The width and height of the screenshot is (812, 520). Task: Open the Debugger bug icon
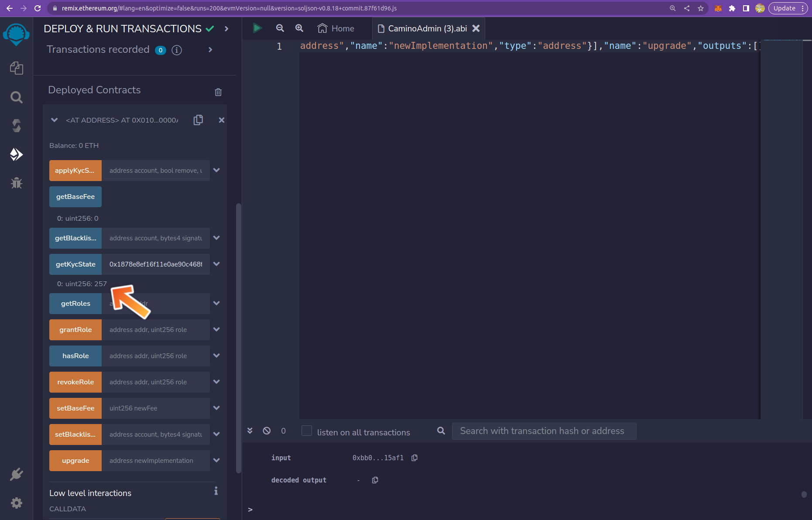tap(17, 183)
